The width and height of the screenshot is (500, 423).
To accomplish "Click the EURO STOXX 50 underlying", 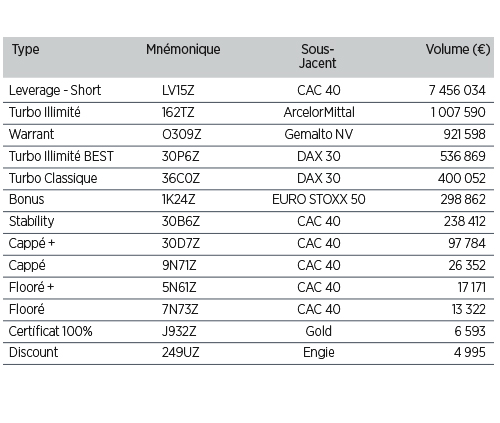I will (x=319, y=200).
